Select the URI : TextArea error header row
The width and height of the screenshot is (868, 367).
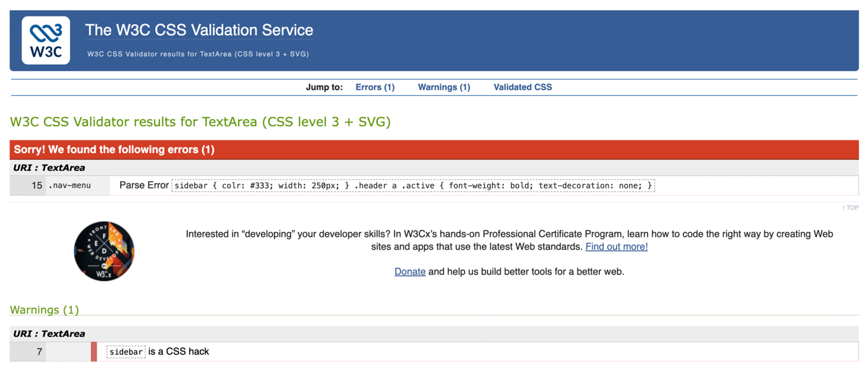(434, 167)
